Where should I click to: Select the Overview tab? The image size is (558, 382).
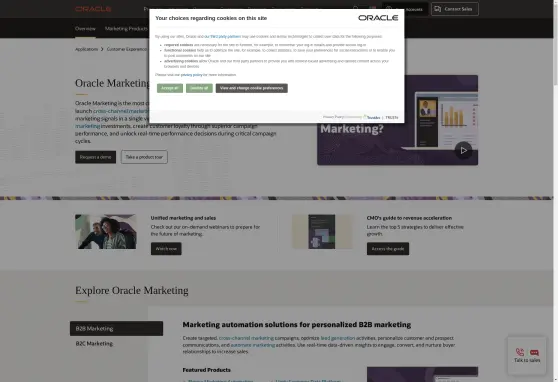pos(85,28)
